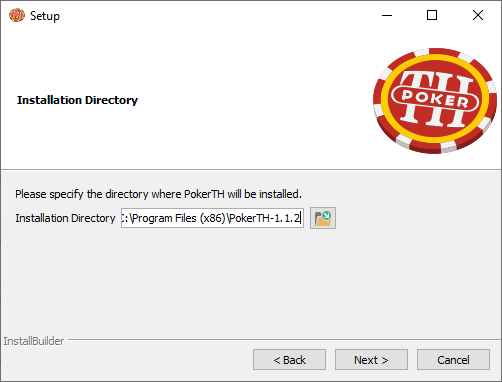Cancel the PokerTH installation

[453, 360]
